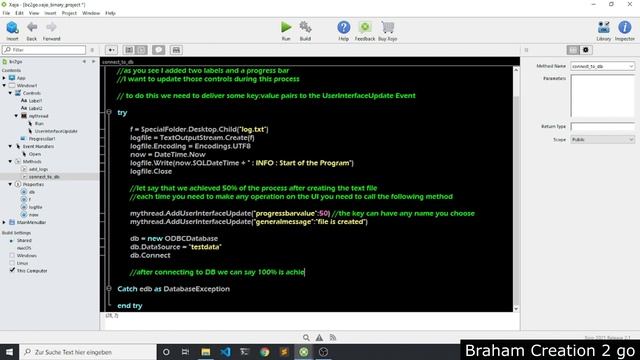Open the Help menu
Screen dimensions: 640x360
(x=110, y=13)
